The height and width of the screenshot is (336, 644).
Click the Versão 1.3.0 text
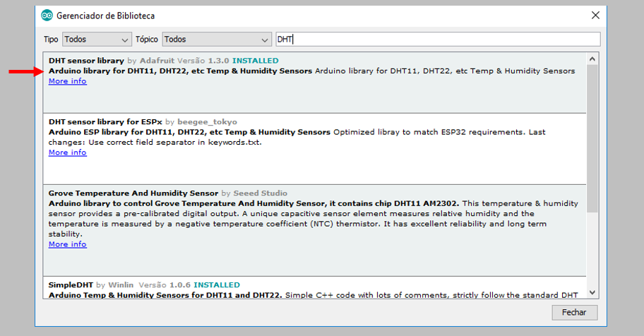tap(203, 61)
